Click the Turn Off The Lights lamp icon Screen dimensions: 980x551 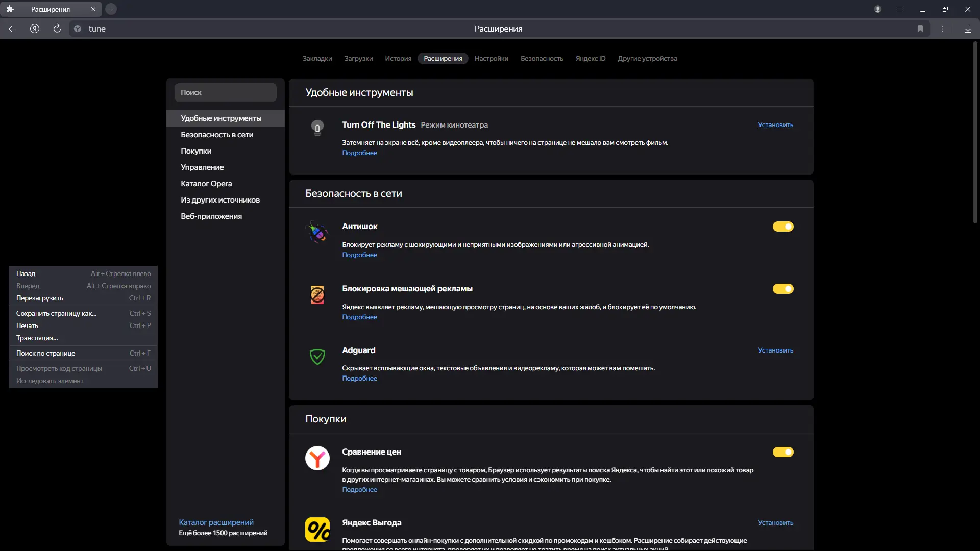pos(317,127)
